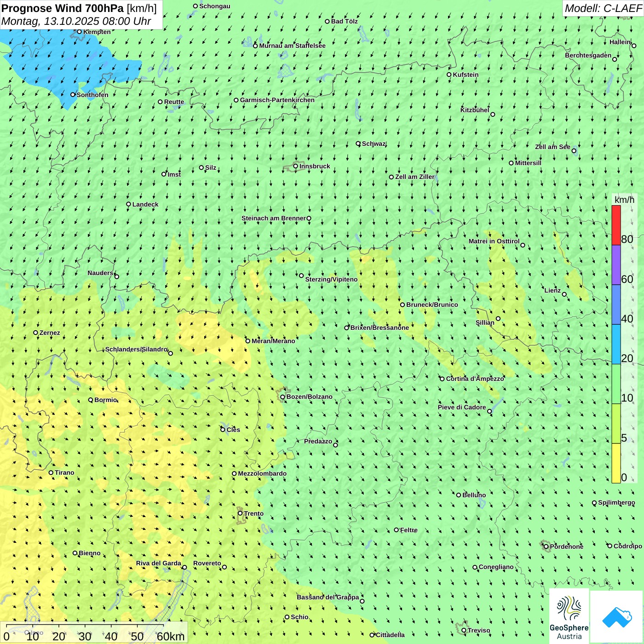
Task: Click the 'Prognose Wind 700hPa [km/h]' title
Action: pyautogui.click(x=79, y=8)
